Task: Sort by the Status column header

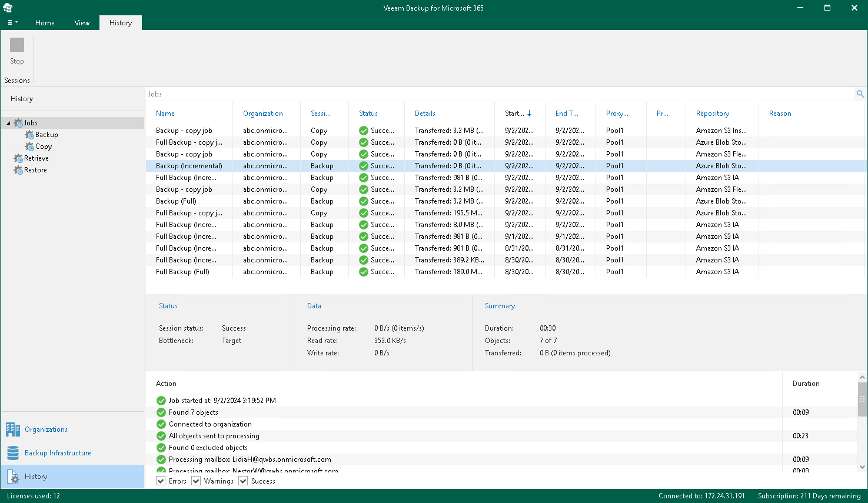Action: [x=368, y=114]
